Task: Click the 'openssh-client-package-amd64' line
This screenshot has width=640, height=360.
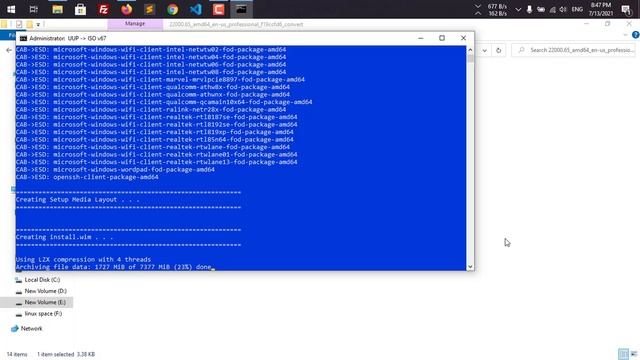Action: (87, 177)
